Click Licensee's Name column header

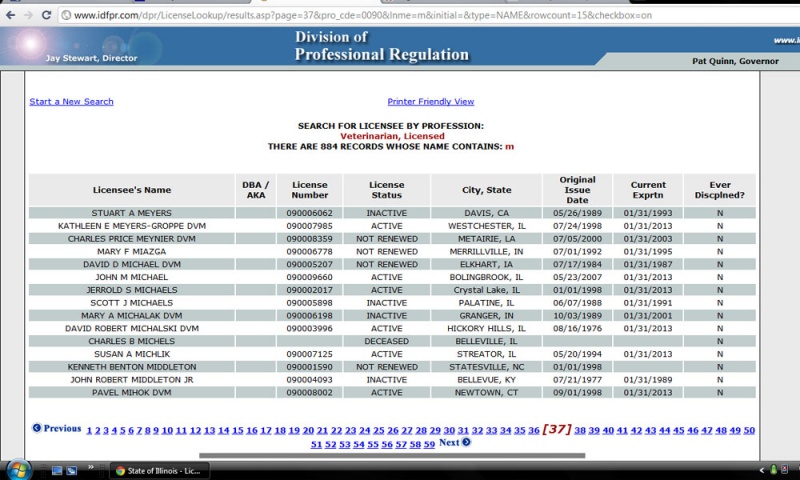132,190
